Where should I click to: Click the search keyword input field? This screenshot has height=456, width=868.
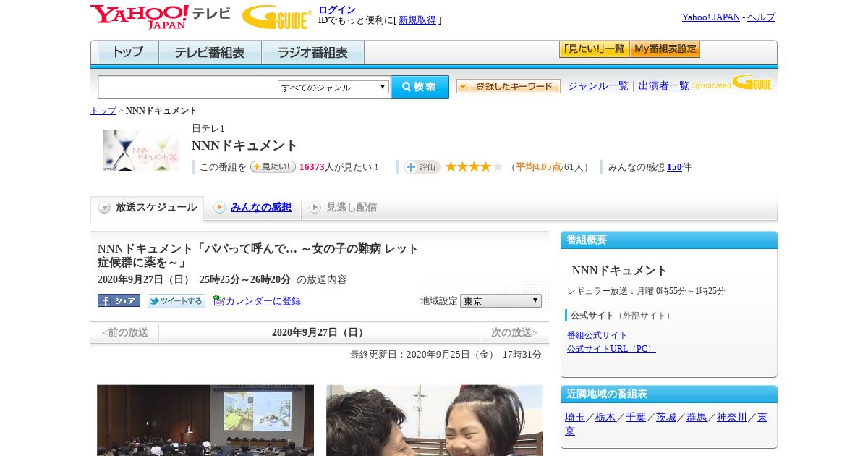188,87
